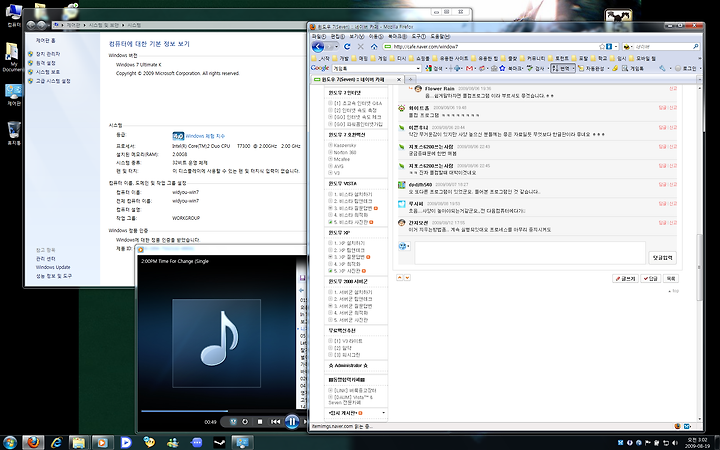Switch to Firefox on the taskbar
Screen dimensions: 720x450
pos(33,442)
